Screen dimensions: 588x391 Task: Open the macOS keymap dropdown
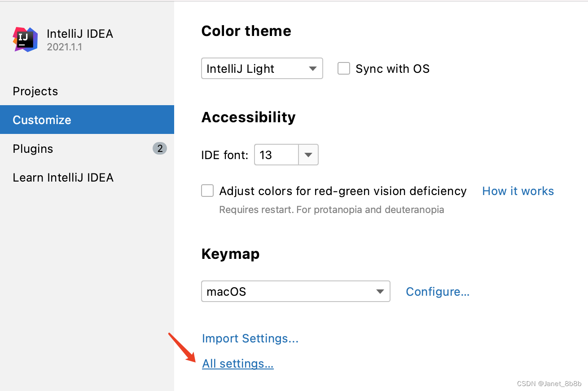(295, 292)
